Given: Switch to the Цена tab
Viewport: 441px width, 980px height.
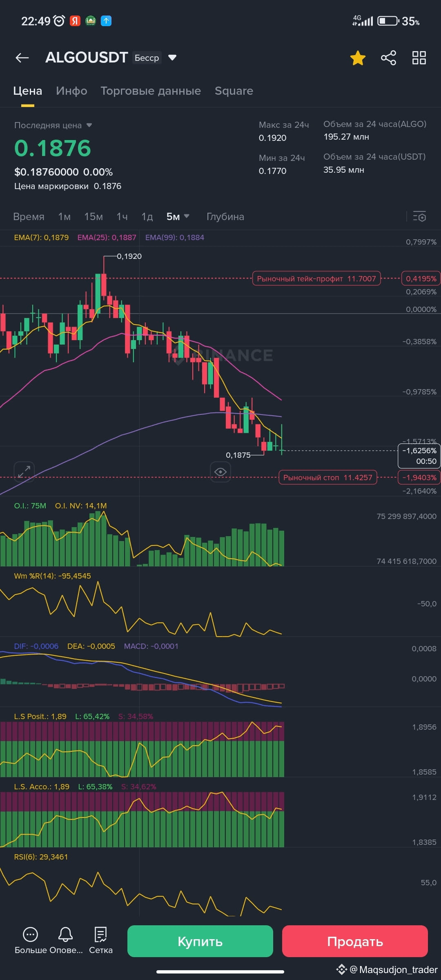Looking at the screenshot, I should [28, 91].
